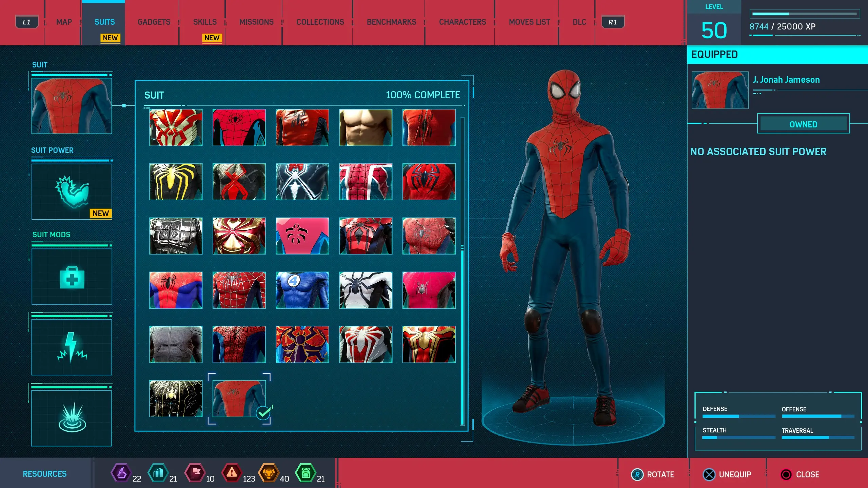The height and width of the screenshot is (488, 868).
Task: Click the level 50 number
Action: pyautogui.click(x=714, y=30)
